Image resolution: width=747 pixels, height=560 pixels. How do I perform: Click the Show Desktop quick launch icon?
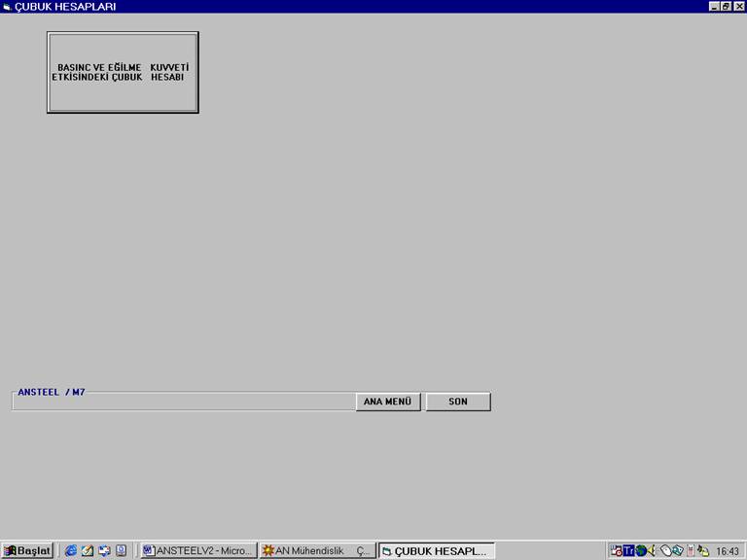click(88, 550)
